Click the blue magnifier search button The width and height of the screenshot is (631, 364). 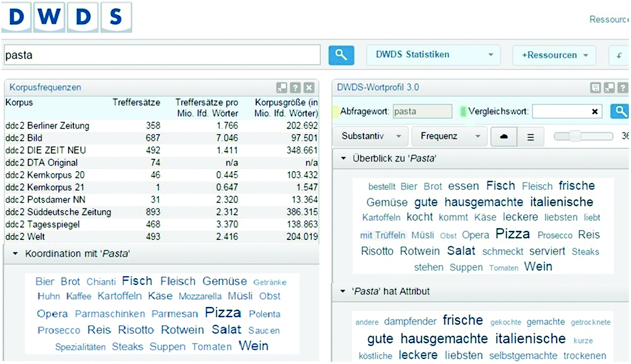[341, 55]
